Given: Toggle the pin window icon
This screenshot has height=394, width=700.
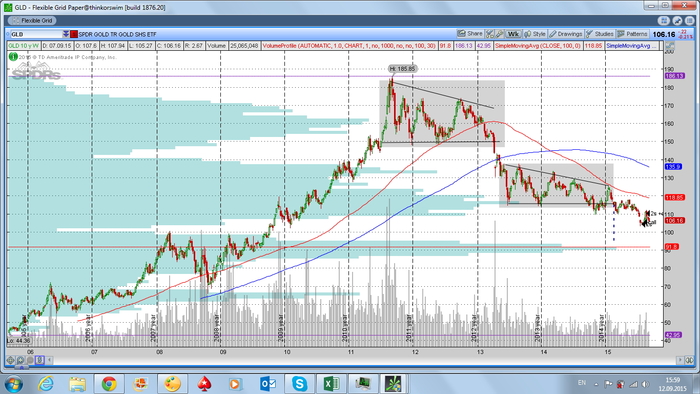Looking at the screenshot, I should point(677,21).
